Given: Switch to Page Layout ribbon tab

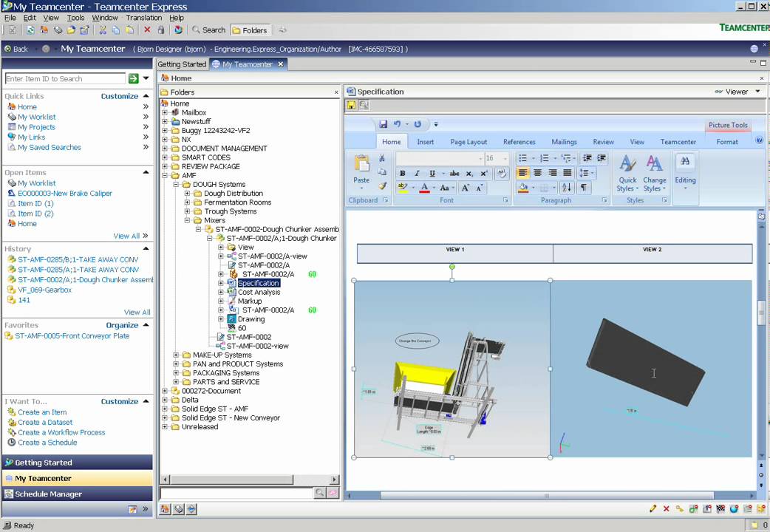Looking at the screenshot, I should pyautogui.click(x=469, y=141).
